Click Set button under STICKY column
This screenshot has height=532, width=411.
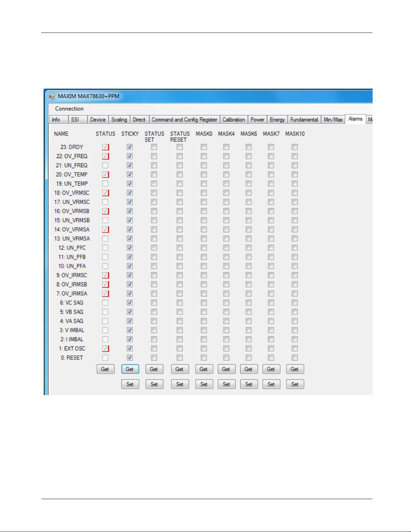(130, 384)
